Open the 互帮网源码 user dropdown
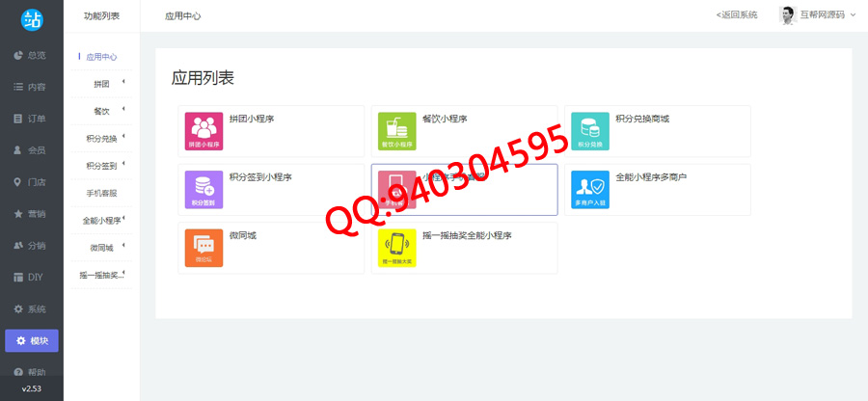The height and width of the screenshot is (401, 868). tap(818, 15)
